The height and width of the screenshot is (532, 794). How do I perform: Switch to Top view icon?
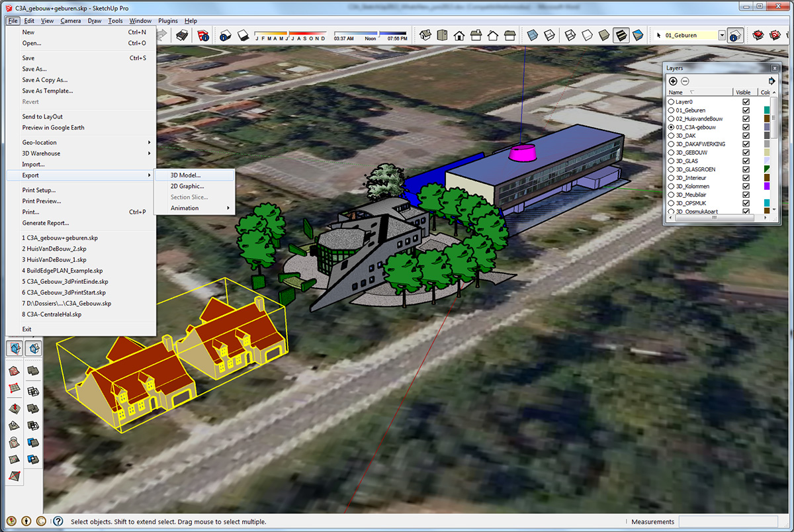tap(443, 35)
